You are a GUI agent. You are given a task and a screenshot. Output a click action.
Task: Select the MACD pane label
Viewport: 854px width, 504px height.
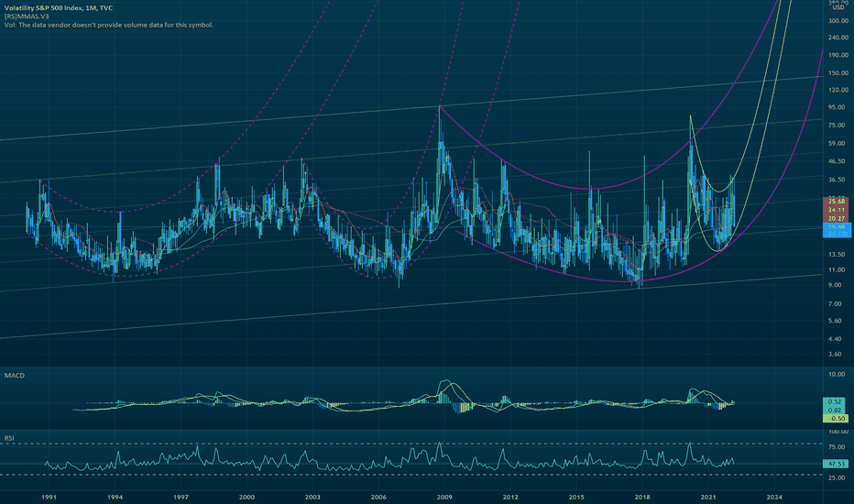click(14, 376)
